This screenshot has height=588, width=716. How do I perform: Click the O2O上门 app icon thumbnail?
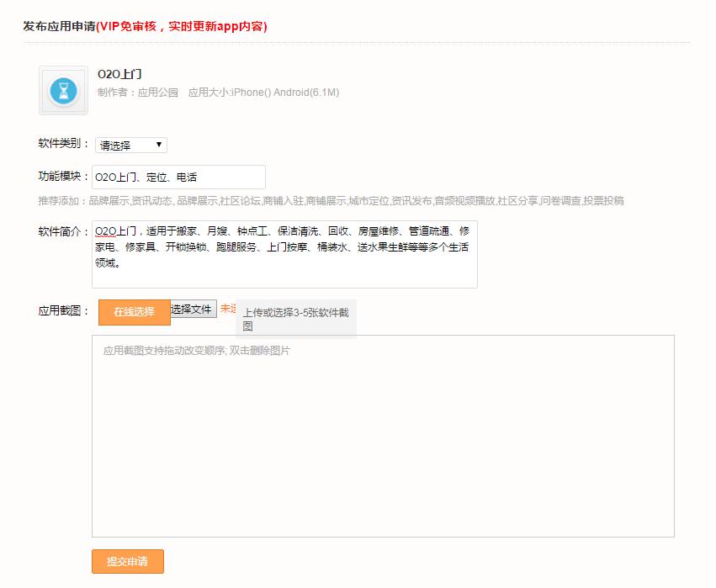[62, 91]
